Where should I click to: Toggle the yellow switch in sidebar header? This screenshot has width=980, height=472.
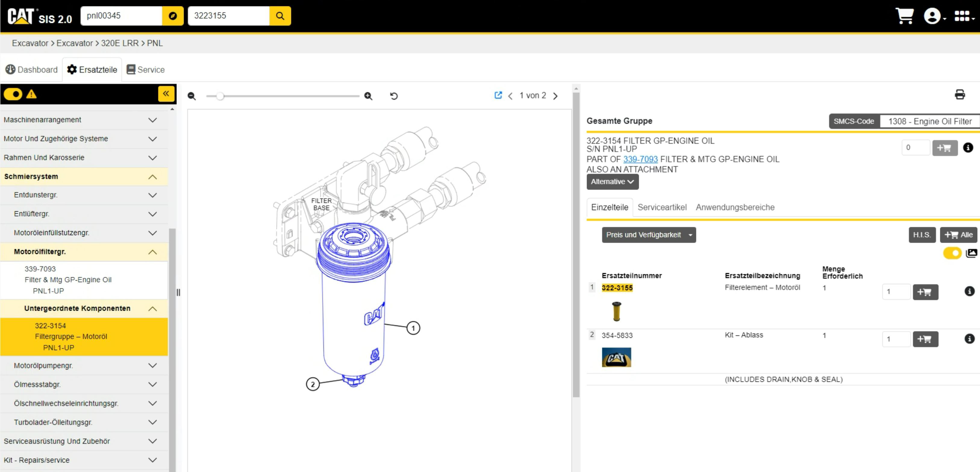pyautogui.click(x=13, y=94)
